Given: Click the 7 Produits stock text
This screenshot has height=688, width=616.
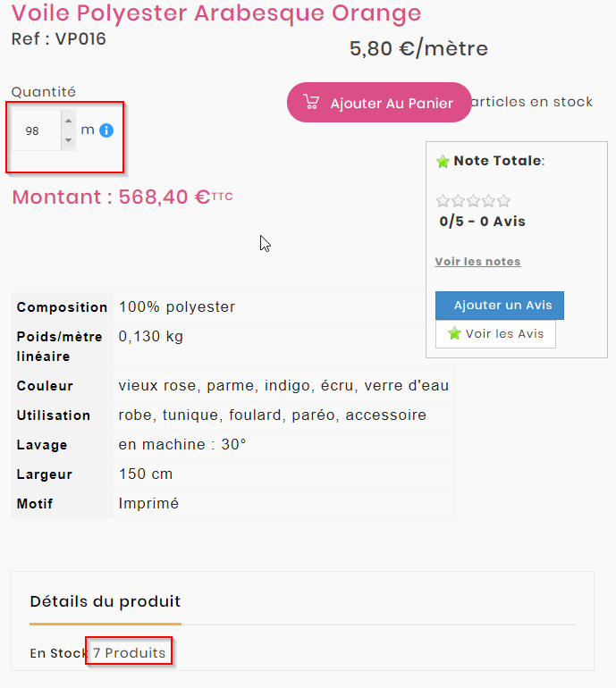Looking at the screenshot, I should click(129, 653).
